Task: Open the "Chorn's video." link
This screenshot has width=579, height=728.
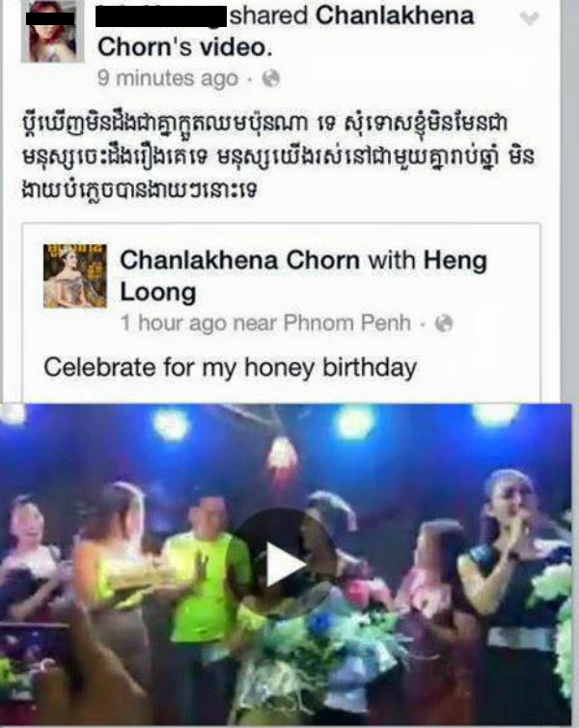Action: (x=184, y=47)
